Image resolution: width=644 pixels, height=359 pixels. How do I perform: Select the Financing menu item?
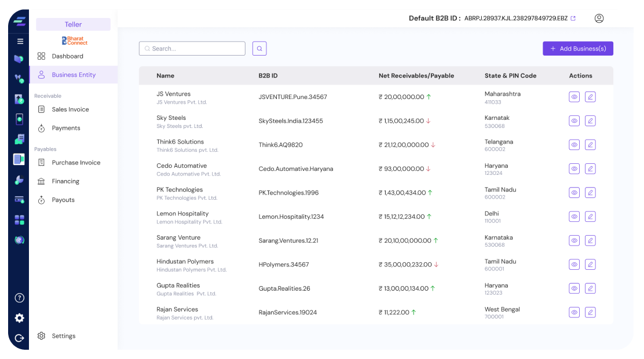click(x=65, y=181)
